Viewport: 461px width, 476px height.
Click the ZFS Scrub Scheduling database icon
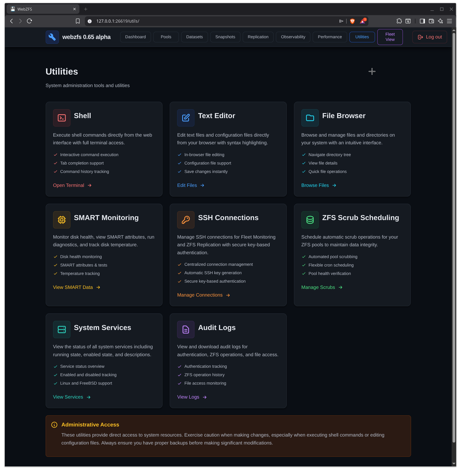(310, 220)
